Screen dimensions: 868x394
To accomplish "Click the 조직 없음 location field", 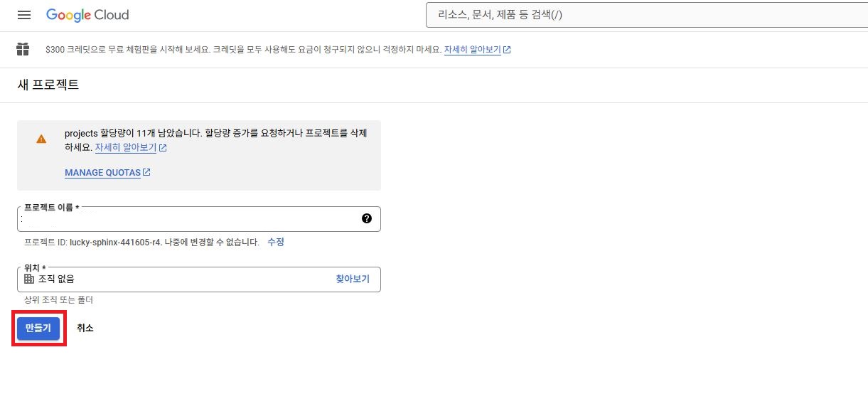I will tap(178, 279).
